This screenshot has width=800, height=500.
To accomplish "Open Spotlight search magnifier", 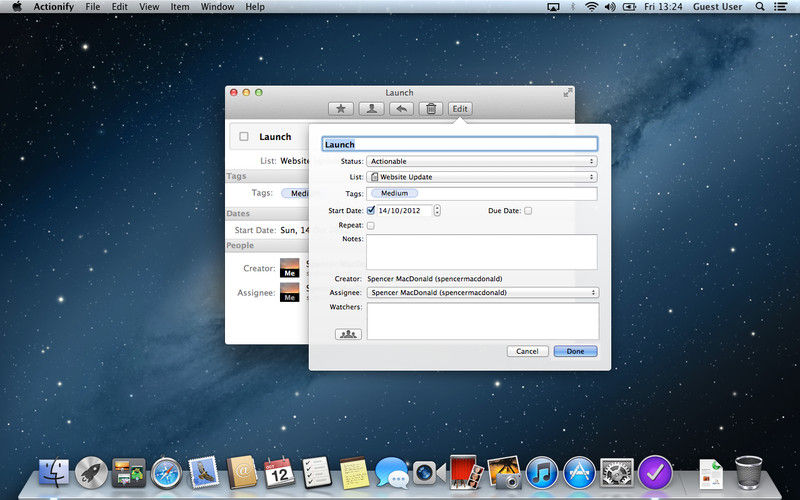I will [760, 7].
